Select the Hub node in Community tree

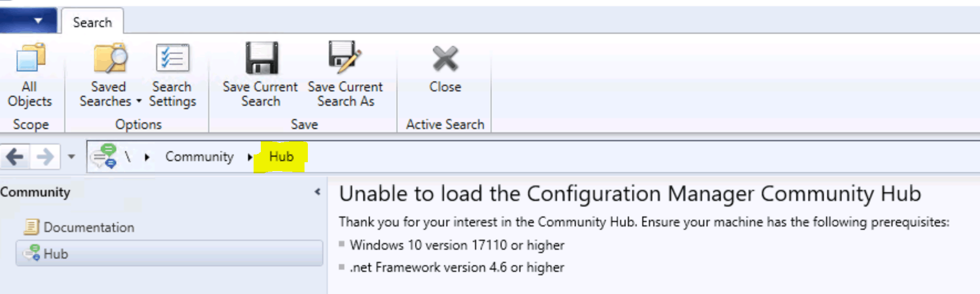169,254
